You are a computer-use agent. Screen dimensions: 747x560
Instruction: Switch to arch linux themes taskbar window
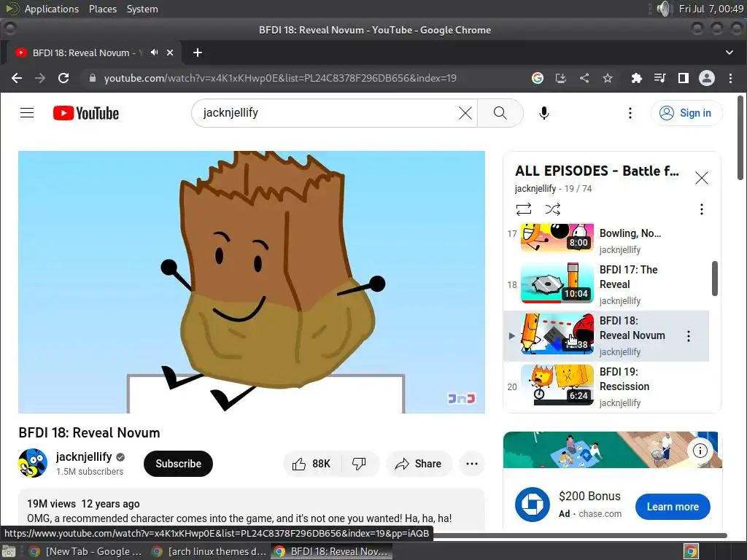(x=209, y=551)
